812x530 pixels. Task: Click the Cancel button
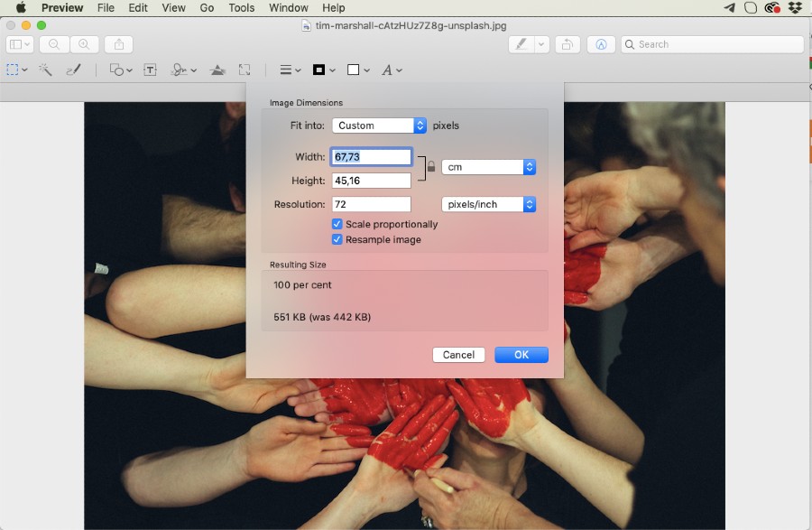[x=458, y=355]
